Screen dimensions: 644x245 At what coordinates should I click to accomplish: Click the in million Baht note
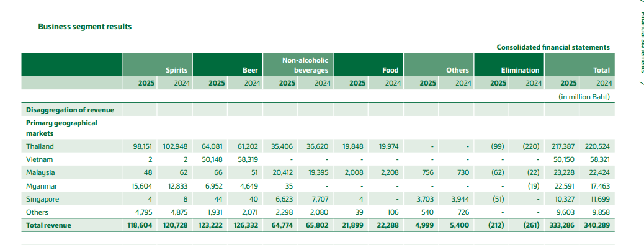[x=584, y=97]
